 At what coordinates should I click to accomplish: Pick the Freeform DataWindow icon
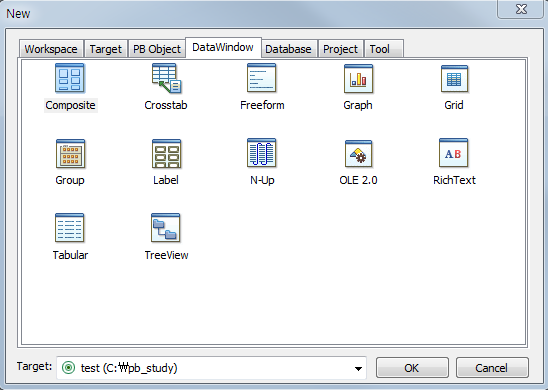(262, 78)
